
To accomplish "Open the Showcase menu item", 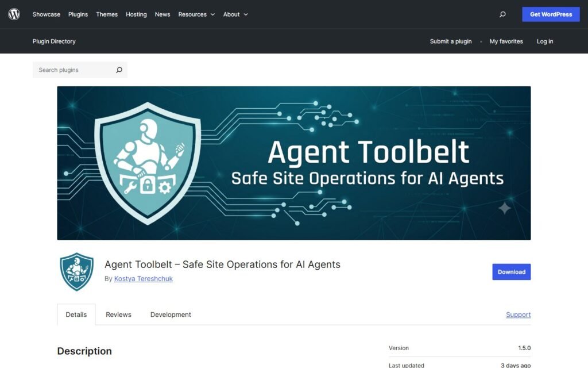I will (x=46, y=14).
